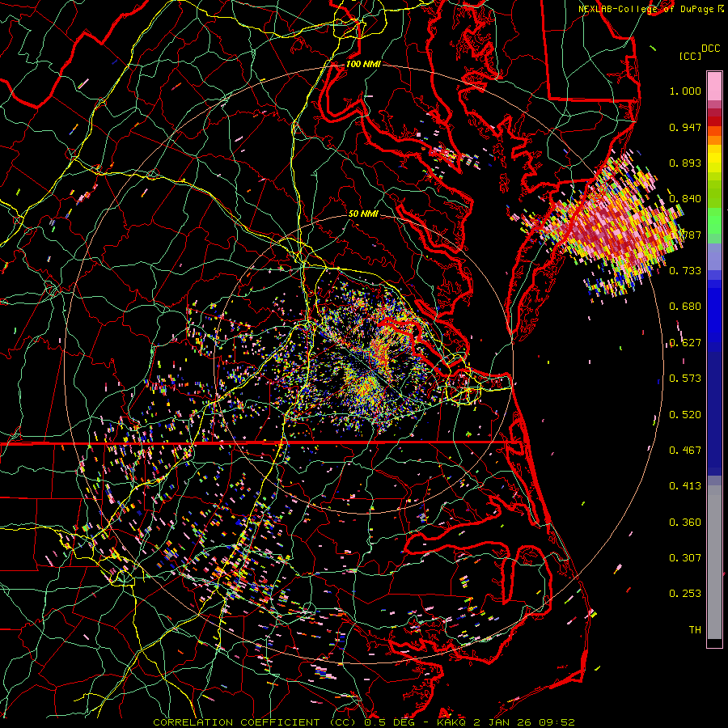Image resolution: width=728 pixels, height=728 pixels.
Task: Click the "0.893" color scale value
Action: (685, 163)
